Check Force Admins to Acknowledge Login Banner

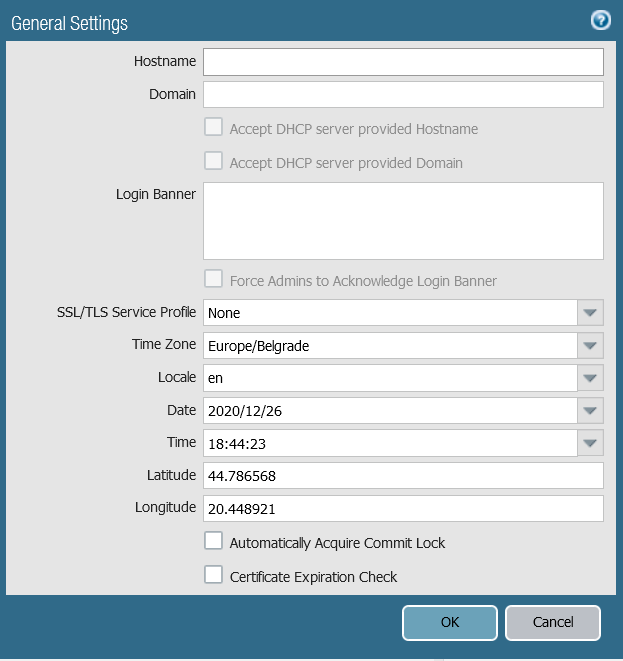213,279
